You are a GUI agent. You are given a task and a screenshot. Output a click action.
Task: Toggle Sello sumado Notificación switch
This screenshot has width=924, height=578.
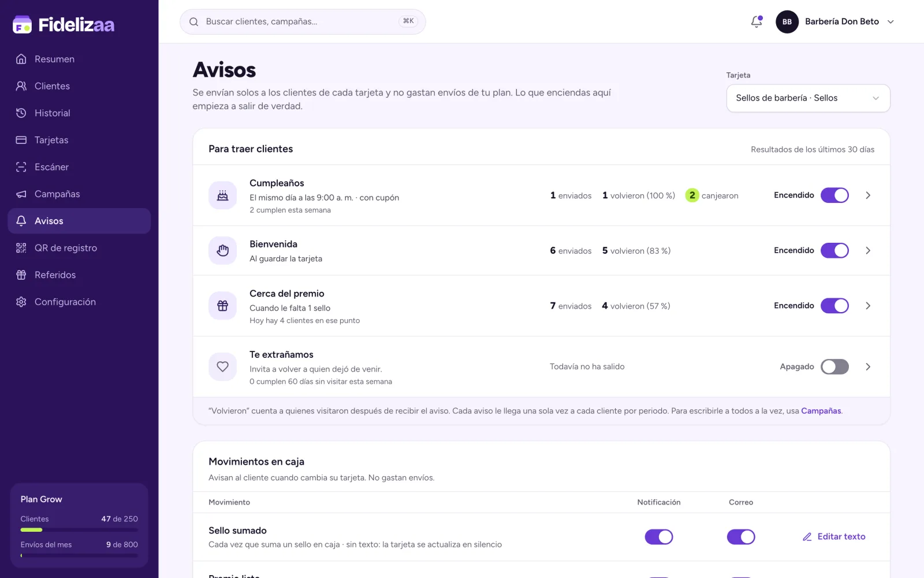659,537
